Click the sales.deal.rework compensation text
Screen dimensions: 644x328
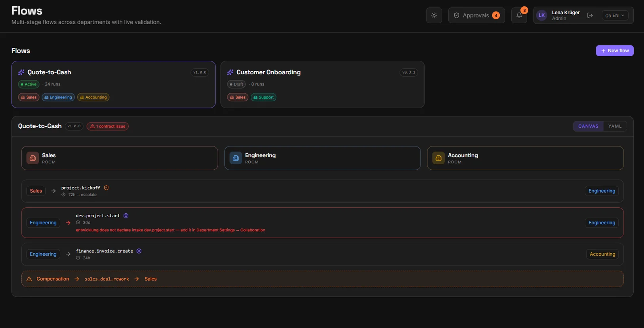tap(107, 279)
